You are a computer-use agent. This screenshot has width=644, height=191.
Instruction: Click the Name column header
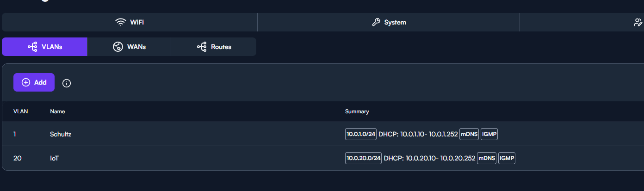coord(57,111)
